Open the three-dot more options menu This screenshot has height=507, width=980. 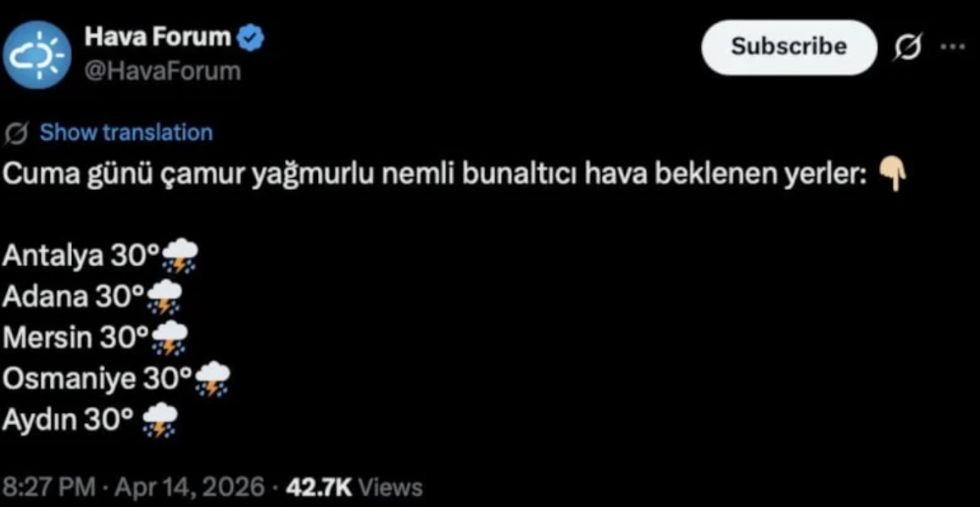[x=953, y=47]
